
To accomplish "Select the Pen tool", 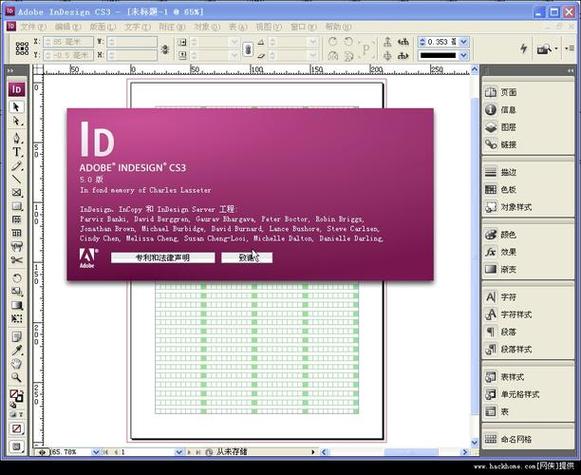I will pyautogui.click(x=17, y=139).
